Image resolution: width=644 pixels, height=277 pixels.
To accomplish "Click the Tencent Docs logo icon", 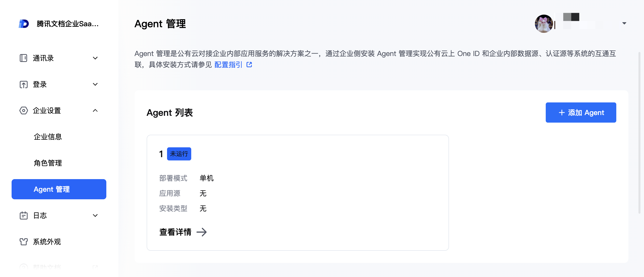I will pos(24,24).
